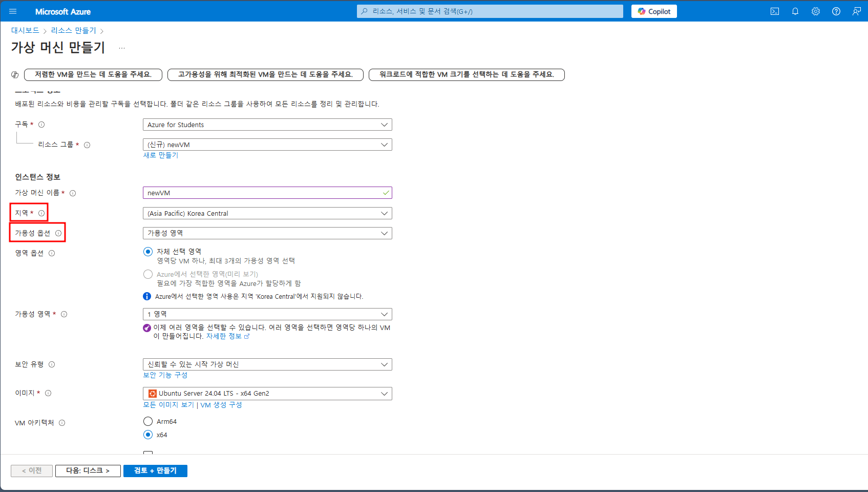This screenshot has width=868, height=492.
Task: Click the 새로 만들기 link
Action: coord(161,155)
